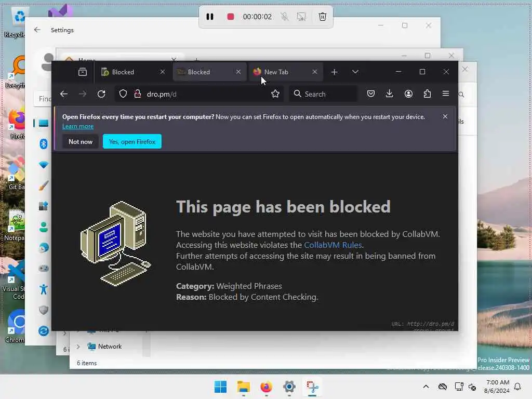Screen dimensions: 532x399
Task: Switch to the second Blocked tab
Action: (x=209, y=72)
